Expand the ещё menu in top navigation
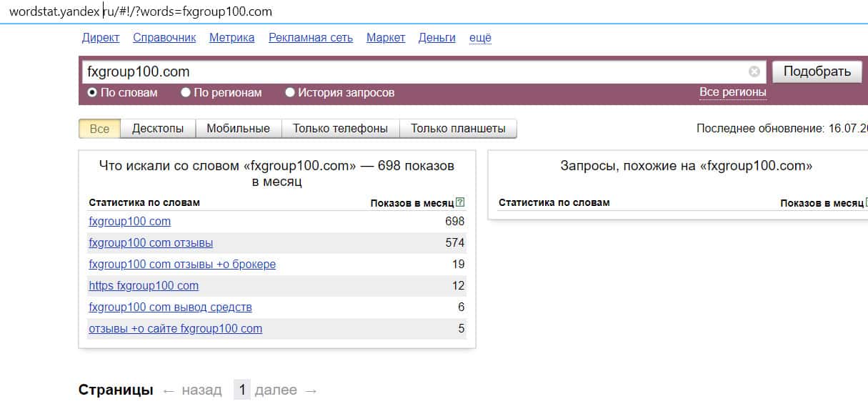This screenshot has height=409, width=868. pyautogui.click(x=480, y=38)
